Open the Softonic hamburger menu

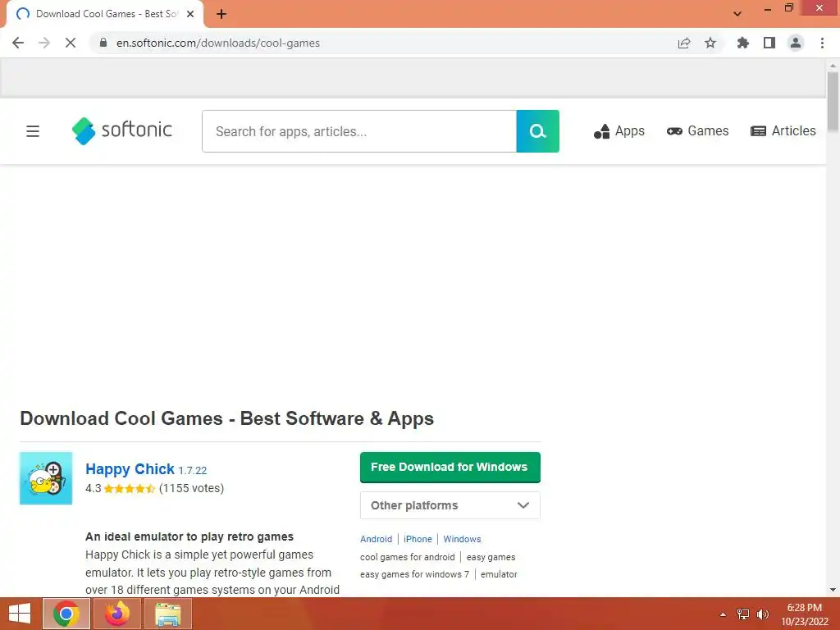33,131
